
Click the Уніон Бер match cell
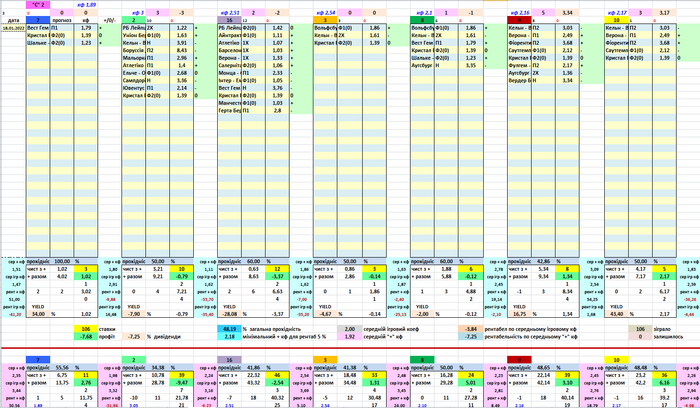[133, 35]
